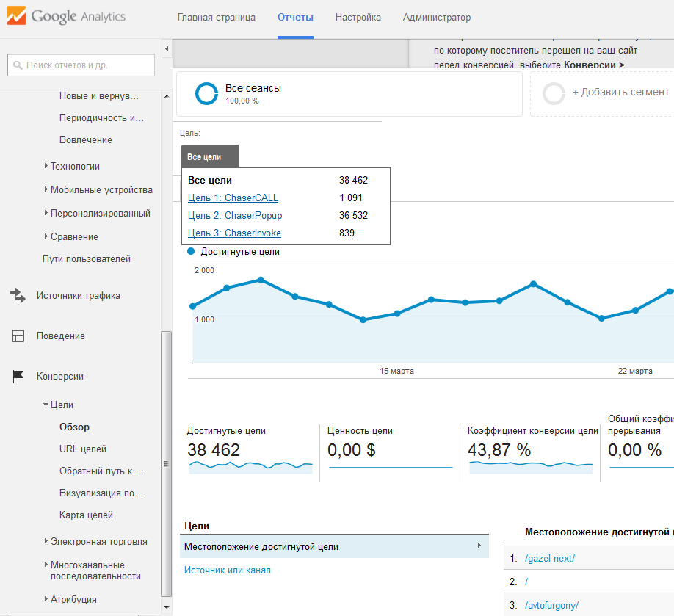
Task: Open Обратный путь к … report
Action: (101, 471)
